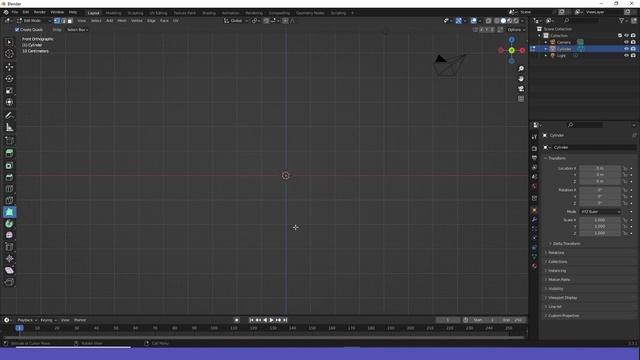Viewport: 640px width, 360px height.
Task: Open the Keying popover in the timeline
Action: click(x=48, y=320)
